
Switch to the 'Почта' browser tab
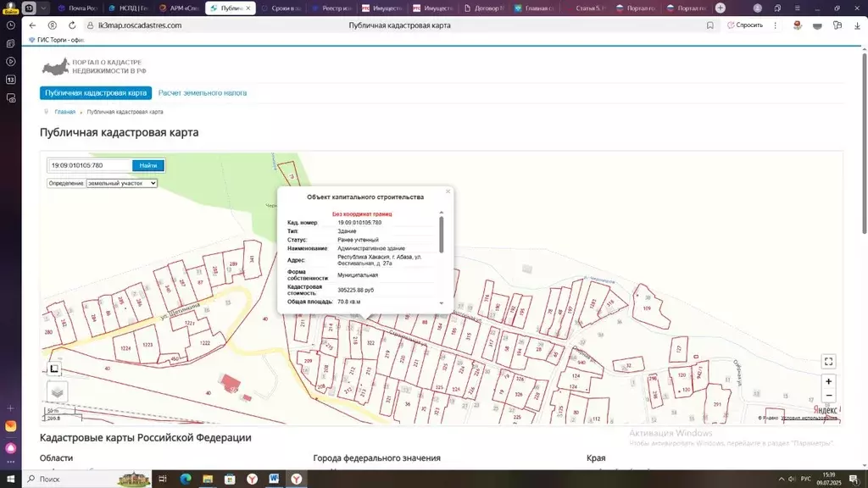(x=80, y=8)
